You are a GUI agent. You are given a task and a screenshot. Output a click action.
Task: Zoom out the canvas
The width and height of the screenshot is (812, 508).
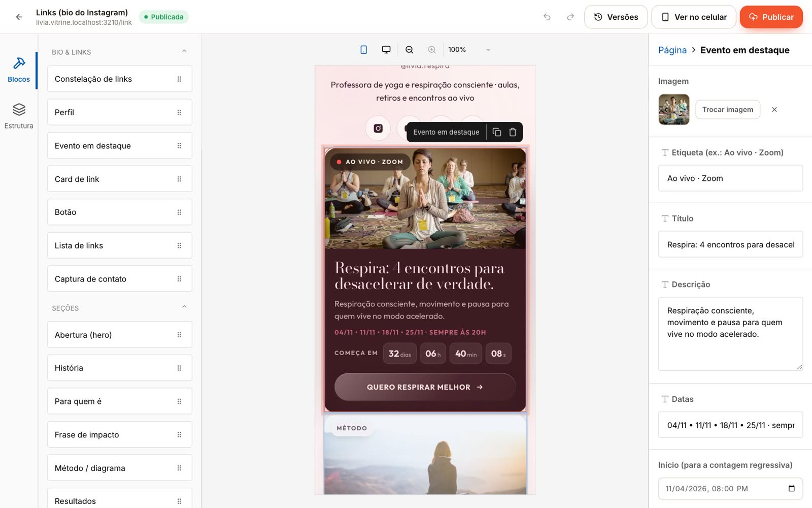coord(409,49)
